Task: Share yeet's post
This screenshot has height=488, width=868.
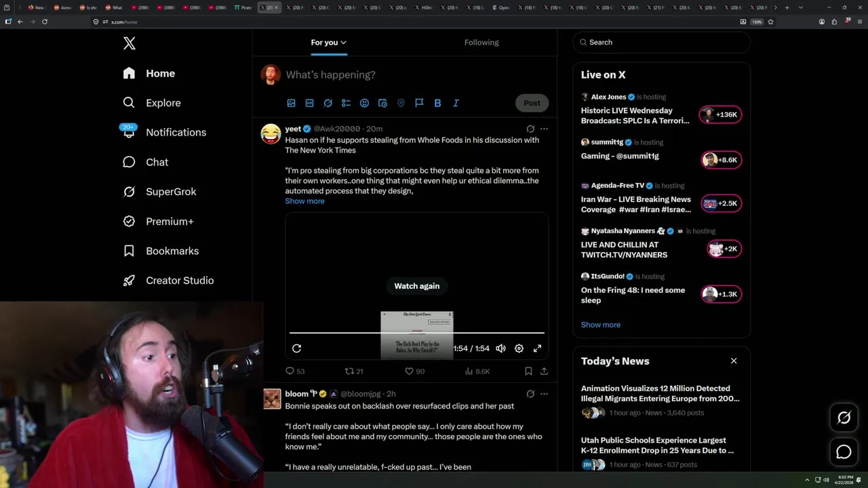Action: (x=544, y=371)
